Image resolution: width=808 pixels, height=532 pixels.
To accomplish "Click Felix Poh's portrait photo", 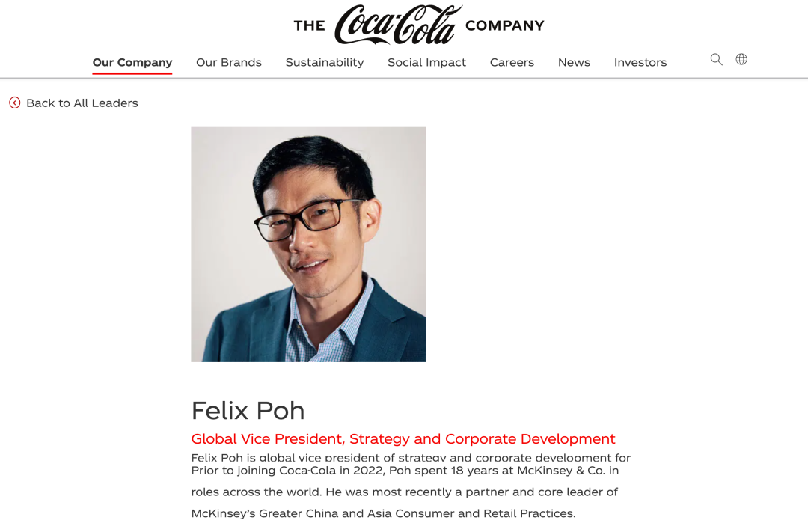I will tap(308, 245).
